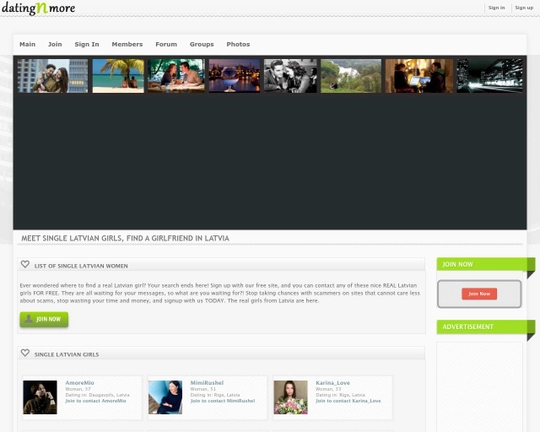This screenshot has width=540, height=432.
Task: Click heart icon beside List of Single Latvian Women
Action: 25,264
